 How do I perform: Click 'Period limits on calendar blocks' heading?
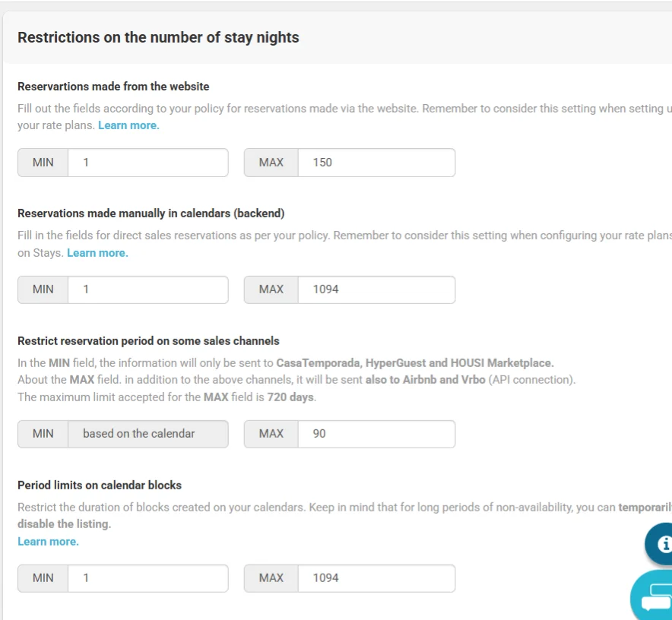click(x=100, y=485)
